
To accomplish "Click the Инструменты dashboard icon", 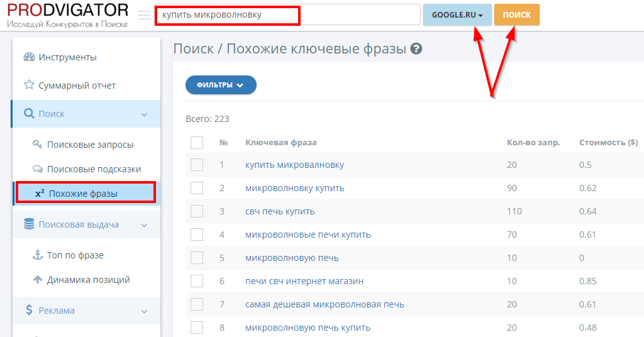I will pyautogui.click(x=29, y=57).
